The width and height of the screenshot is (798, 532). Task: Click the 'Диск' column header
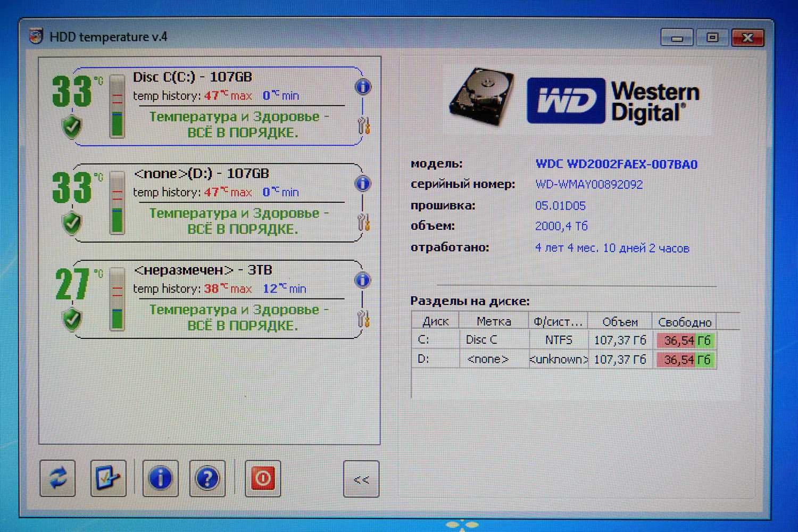[436, 321]
